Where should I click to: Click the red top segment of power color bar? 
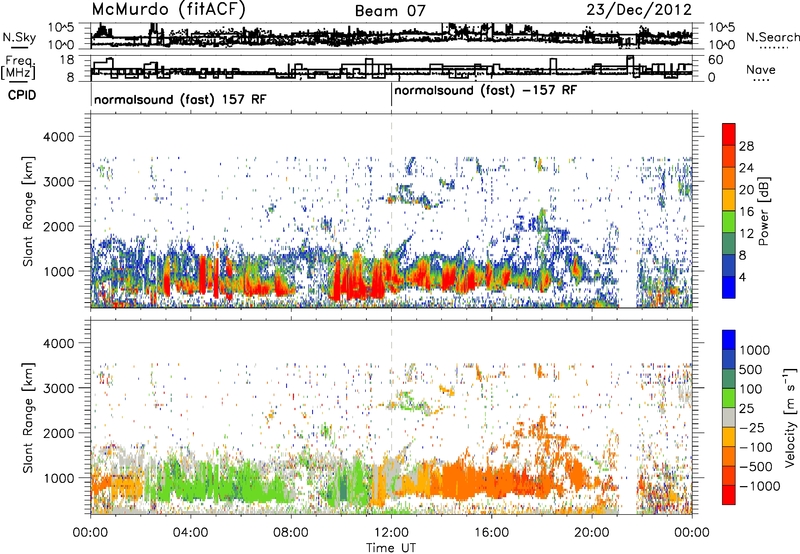[729, 134]
